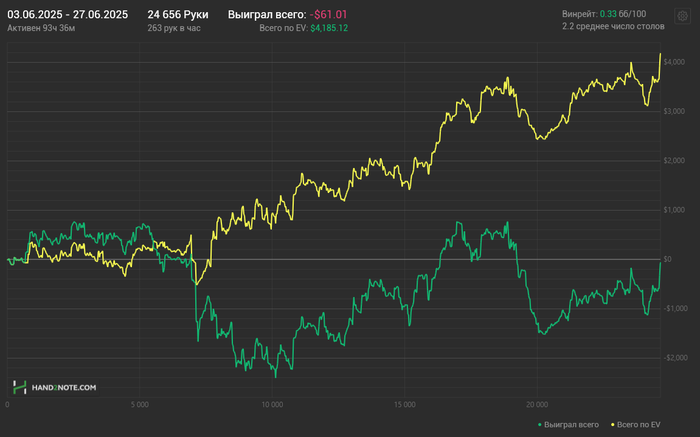Click the '10 000' x-axis label

[x=272, y=405]
